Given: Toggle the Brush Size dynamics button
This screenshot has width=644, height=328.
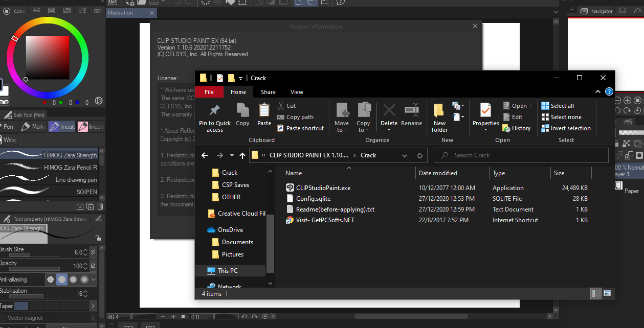Looking at the screenshot, I should (93, 252).
